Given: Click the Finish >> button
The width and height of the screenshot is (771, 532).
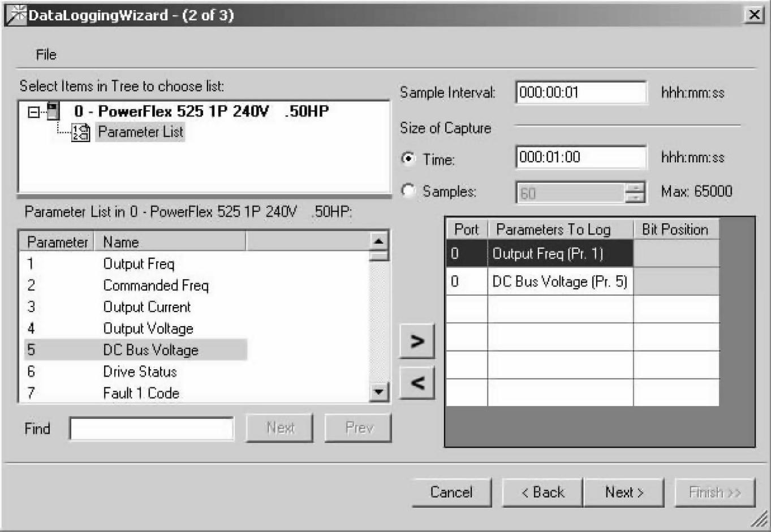Looking at the screenshot, I should (x=715, y=492).
